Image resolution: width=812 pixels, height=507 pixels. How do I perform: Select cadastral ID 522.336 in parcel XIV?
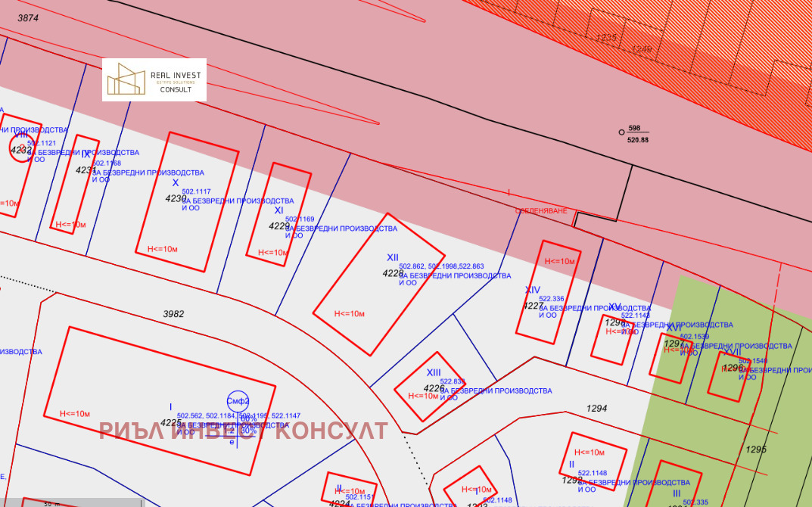[553, 299]
